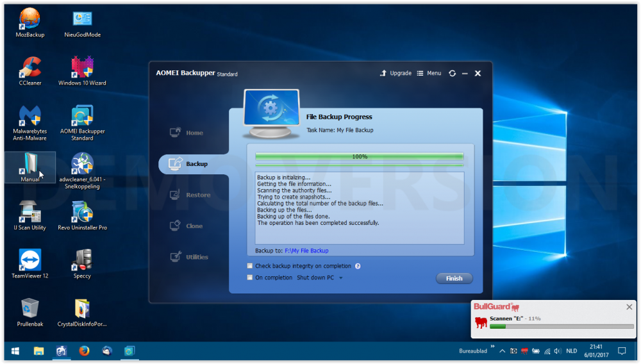Click the Speccy desktop icon
Viewport: 641px width, 364px height.
[x=82, y=263]
